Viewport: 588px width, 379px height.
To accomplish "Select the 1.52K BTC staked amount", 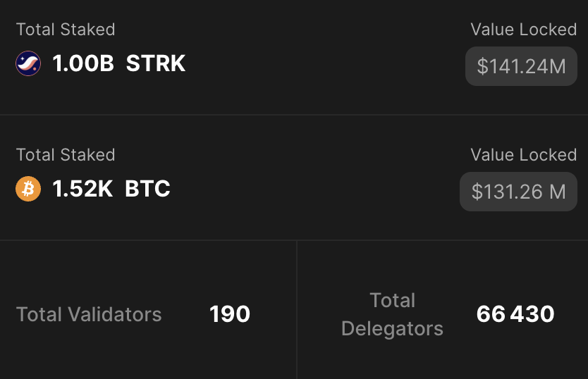I will coord(111,189).
